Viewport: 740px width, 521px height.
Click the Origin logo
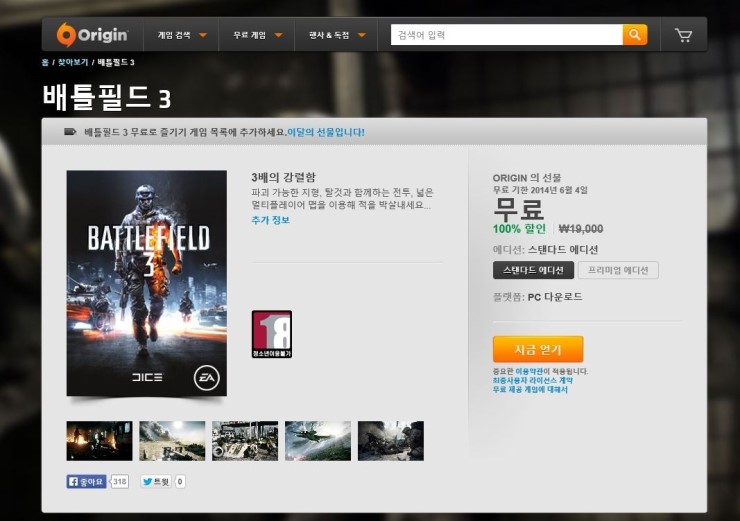pos(92,35)
